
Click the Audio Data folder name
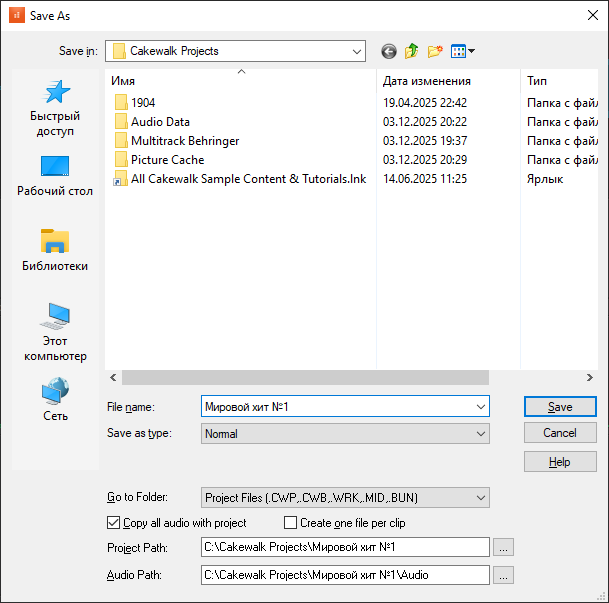(160, 122)
